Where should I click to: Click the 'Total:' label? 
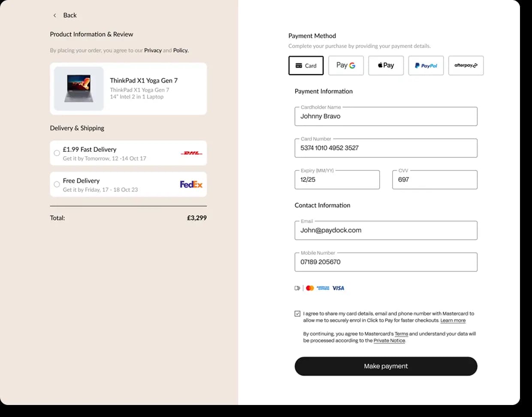[x=57, y=218]
